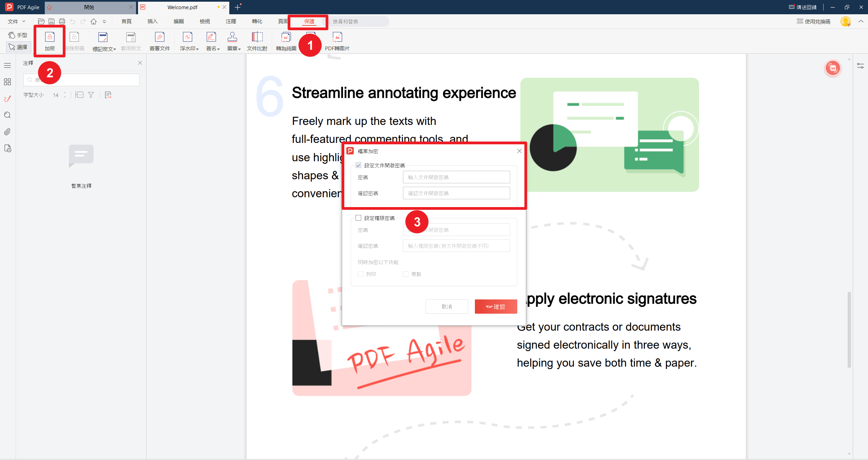The height and width of the screenshot is (460, 868).
Task: Open the 插入 ribbon tab
Action: pos(153,21)
